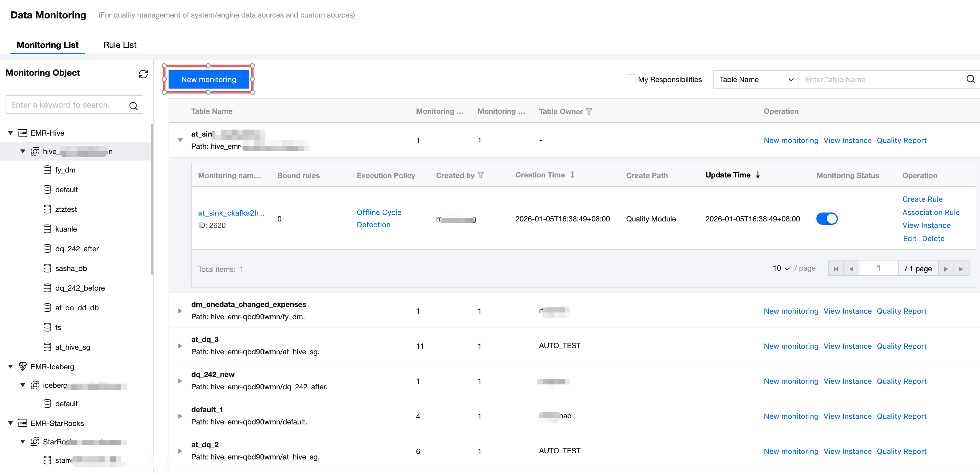The height and width of the screenshot is (473, 980).
Task: Sort by Update Time arrow
Action: (758, 175)
